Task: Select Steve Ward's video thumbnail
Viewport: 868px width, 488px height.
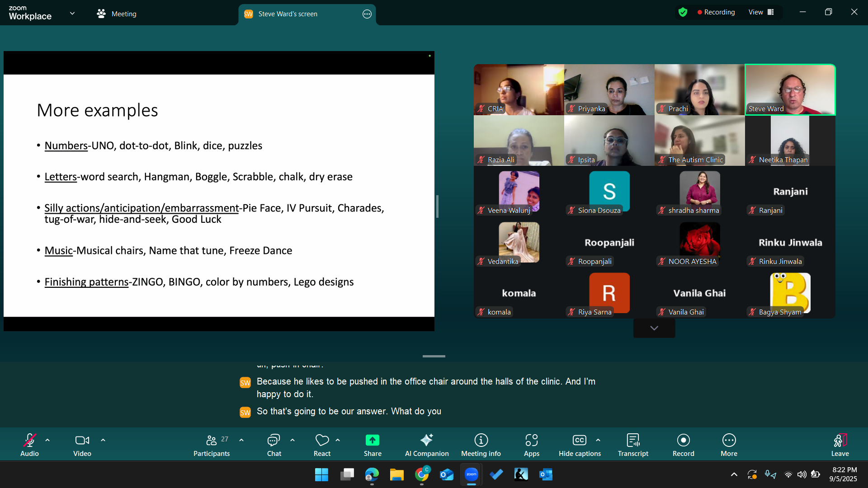Action: 790,89
